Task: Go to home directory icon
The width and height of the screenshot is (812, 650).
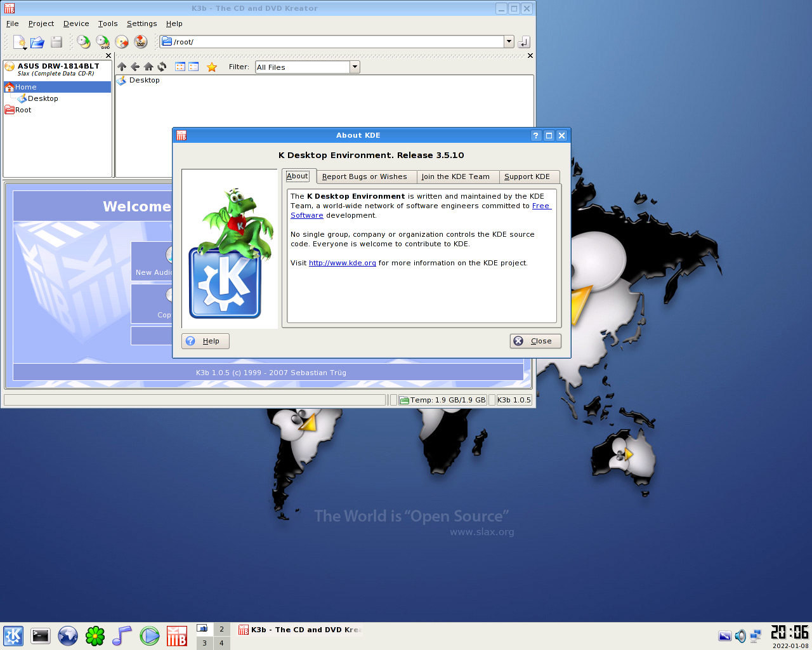Action: (148, 67)
